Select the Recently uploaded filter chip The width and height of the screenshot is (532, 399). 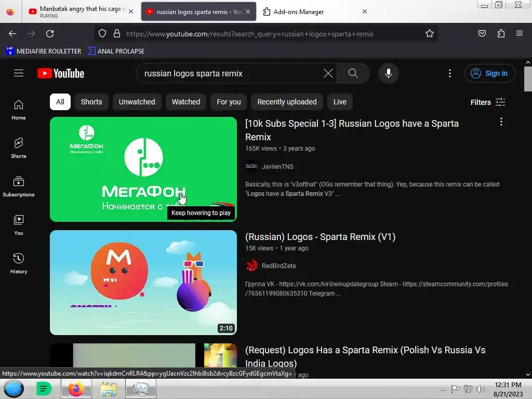point(287,102)
